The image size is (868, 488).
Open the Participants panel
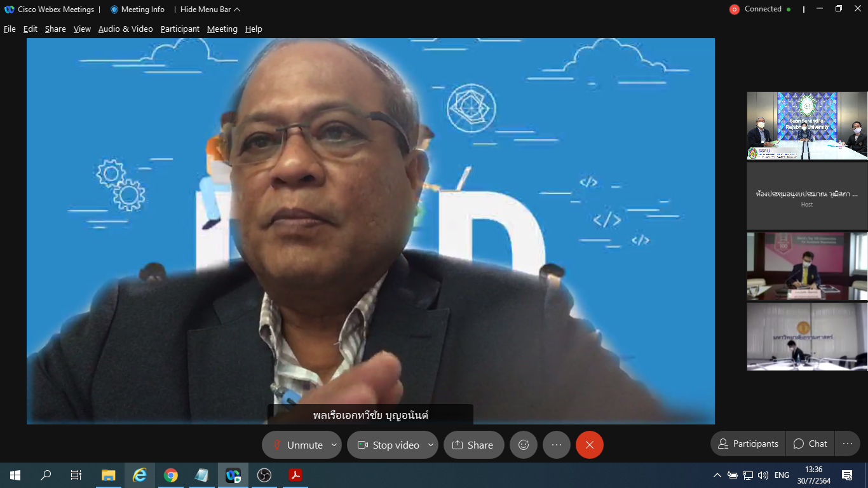pos(748,444)
